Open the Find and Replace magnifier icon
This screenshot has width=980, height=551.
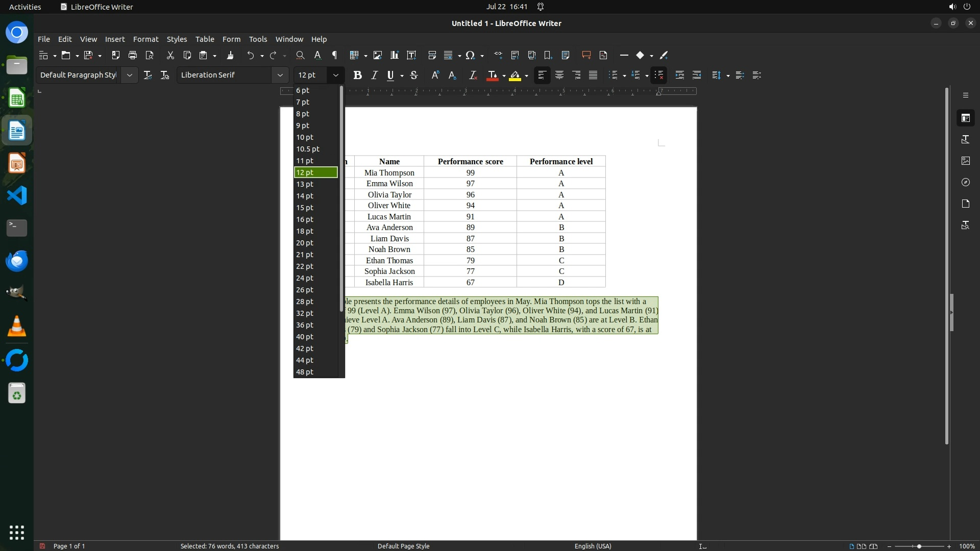pyautogui.click(x=300, y=55)
